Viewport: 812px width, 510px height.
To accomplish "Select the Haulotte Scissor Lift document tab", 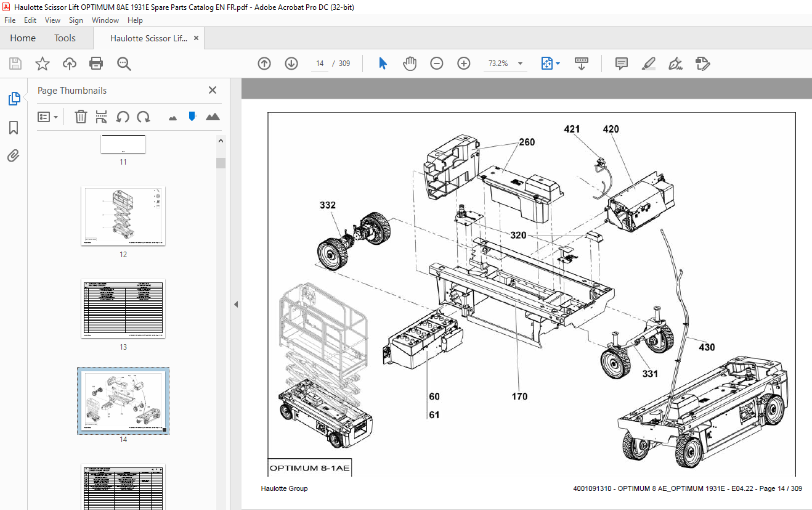I will pos(148,38).
